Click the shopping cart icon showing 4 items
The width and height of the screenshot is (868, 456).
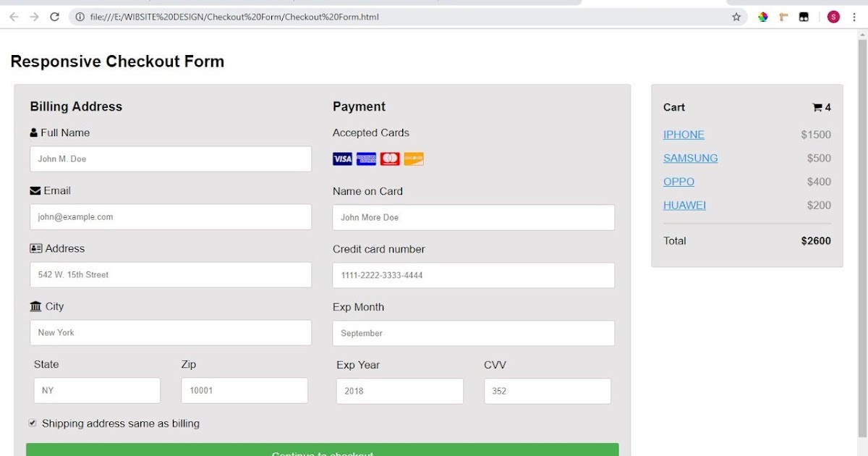(x=818, y=106)
